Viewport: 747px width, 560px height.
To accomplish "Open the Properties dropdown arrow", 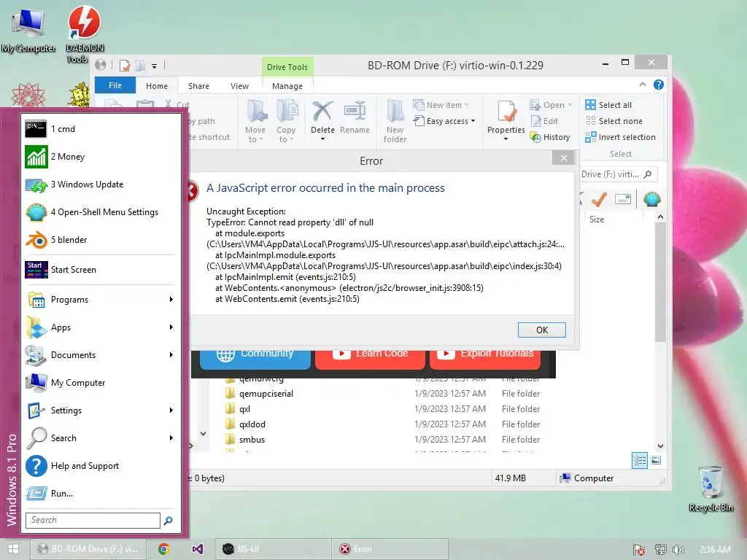I will [x=506, y=139].
